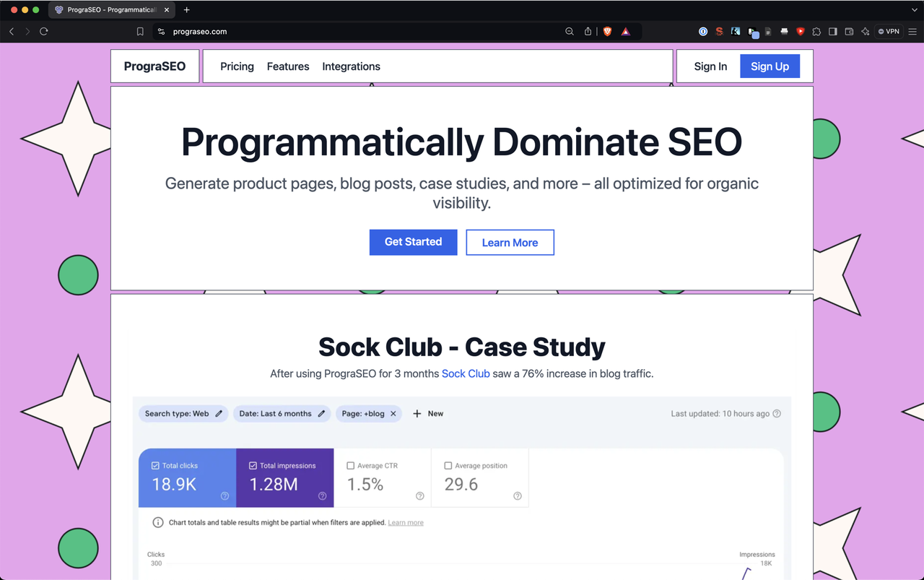Viewport: 924px width, 580px height.
Task: Click the Brave Shields lion icon
Action: (607, 31)
